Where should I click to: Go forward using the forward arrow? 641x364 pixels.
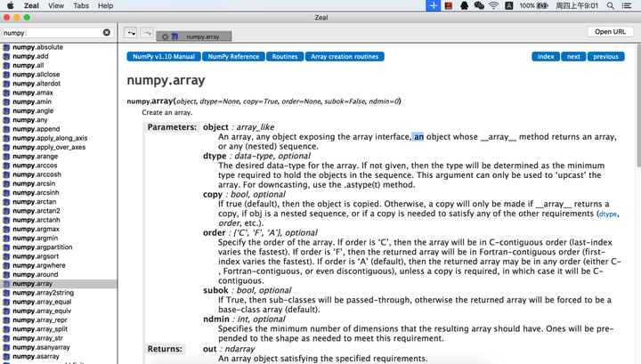147,33
